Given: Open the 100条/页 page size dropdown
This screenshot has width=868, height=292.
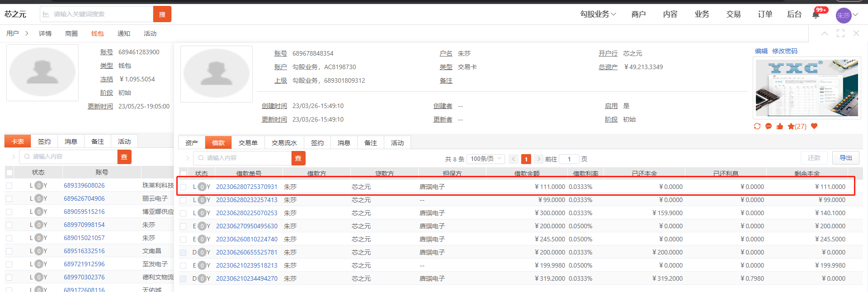Looking at the screenshot, I should [x=485, y=159].
